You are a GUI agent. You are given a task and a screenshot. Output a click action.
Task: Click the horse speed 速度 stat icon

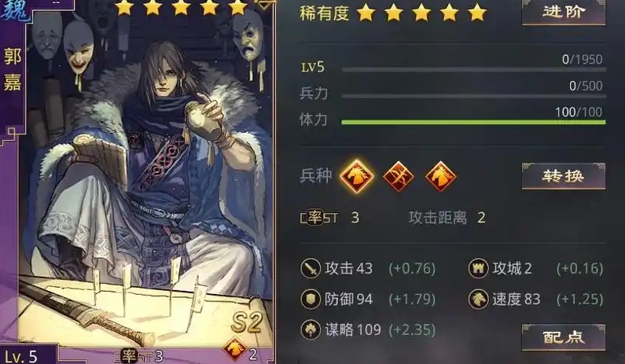(478, 299)
